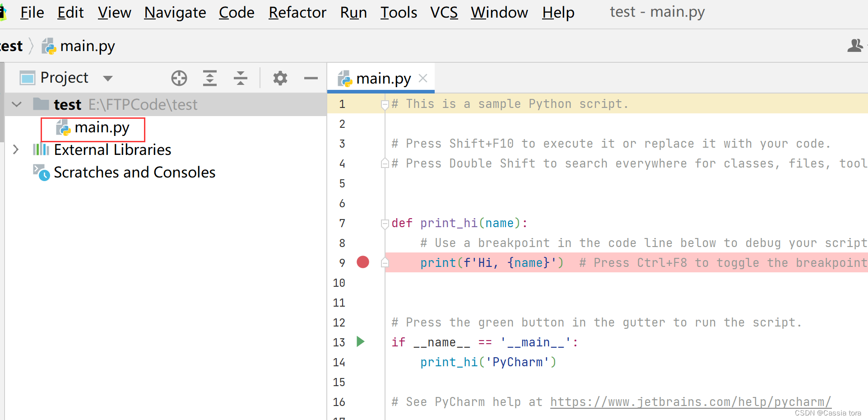Click fold end marker at line 4
This screenshot has height=420, width=868.
[x=385, y=163]
